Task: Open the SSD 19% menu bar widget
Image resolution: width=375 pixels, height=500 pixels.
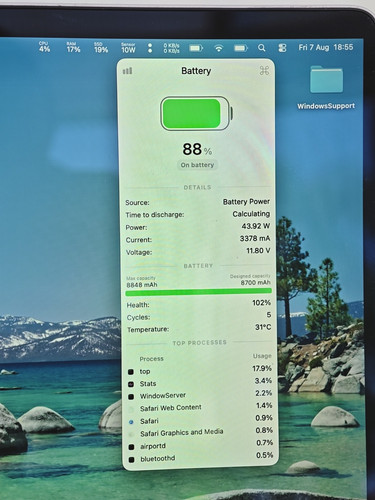Action: pyautogui.click(x=101, y=48)
